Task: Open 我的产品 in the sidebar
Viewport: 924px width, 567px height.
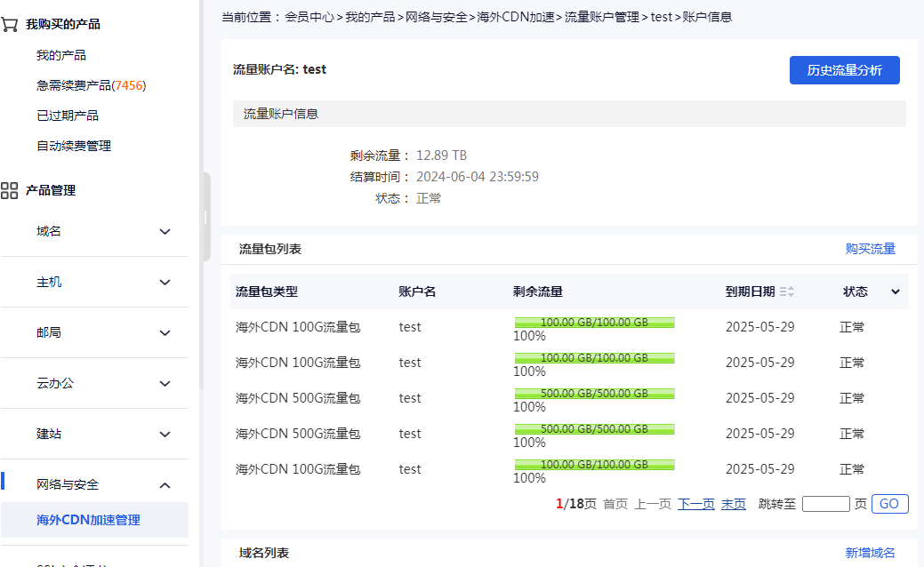Action: [61, 55]
